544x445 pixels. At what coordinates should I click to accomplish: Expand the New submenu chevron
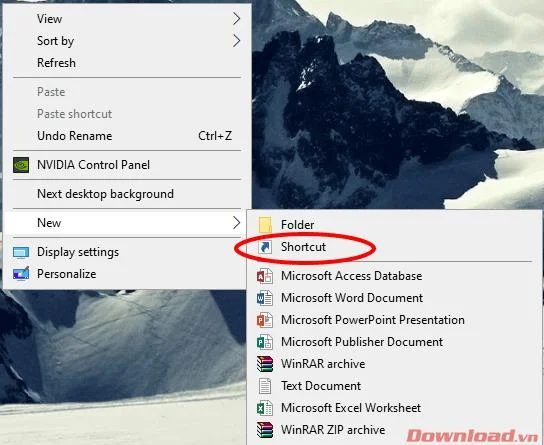(x=236, y=223)
